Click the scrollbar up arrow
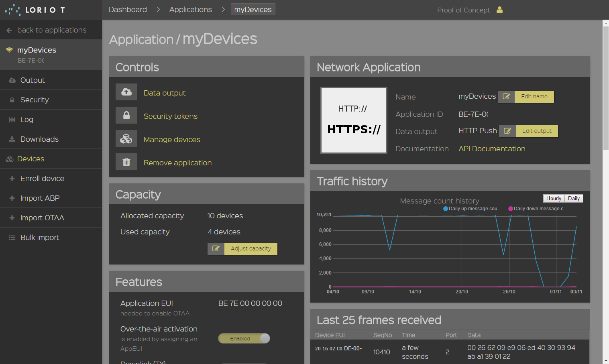This screenshot has height=364, width=609. 606,23
